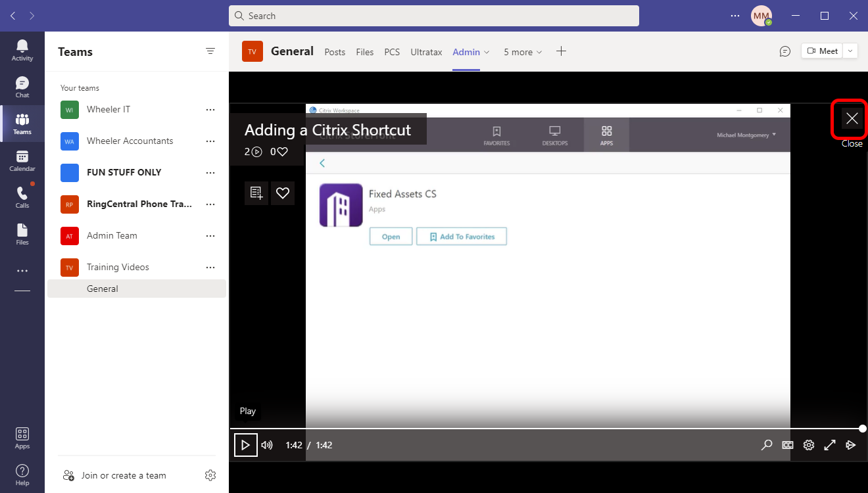Select the Training Videos team
The width and height of the screenshot is (868, 493).
pyautogui.click(x=118, y=267)
